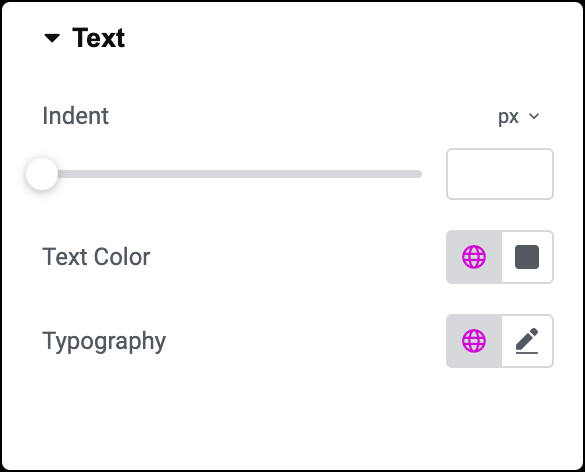The image size is (585, 472).
Task: Open global fonts globe beside Typography
Action: point(474,341)
